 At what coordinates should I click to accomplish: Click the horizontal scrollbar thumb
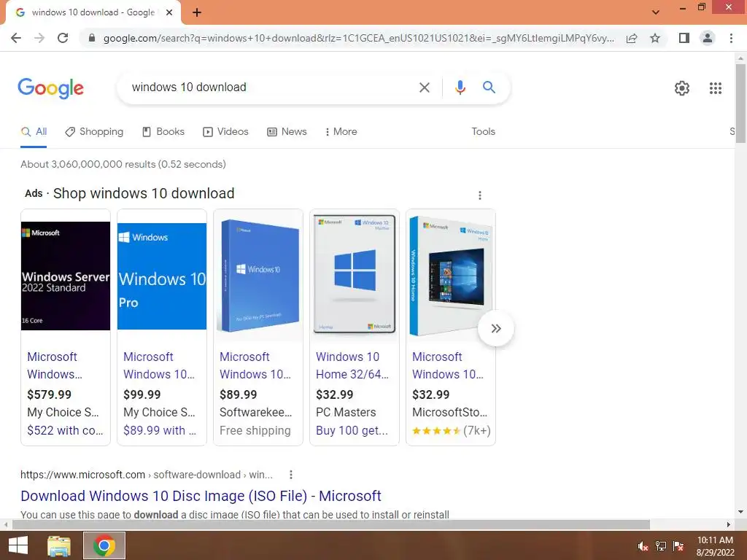[x=331, y=525]
